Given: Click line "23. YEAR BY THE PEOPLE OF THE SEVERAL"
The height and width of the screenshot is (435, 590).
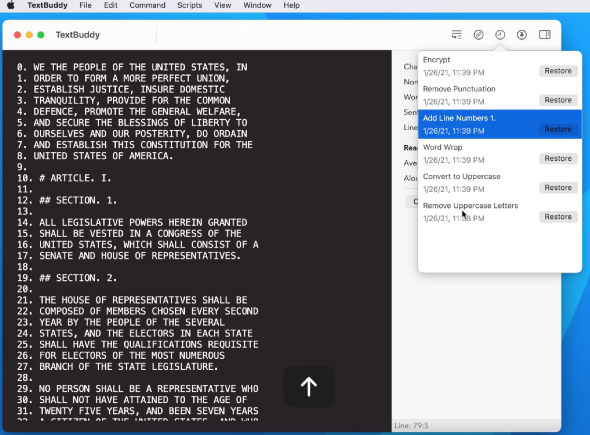Looking at the screenshot, I should [x=120, y=322].
